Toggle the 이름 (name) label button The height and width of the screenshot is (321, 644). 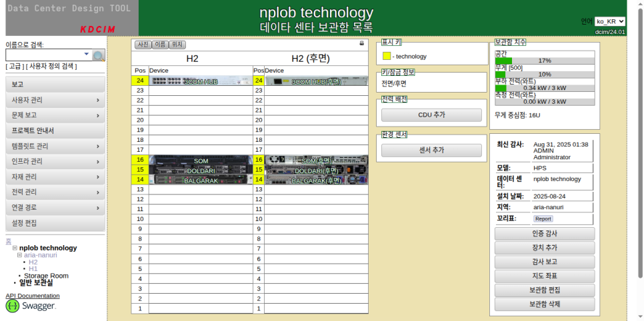(x=160, y=45)
